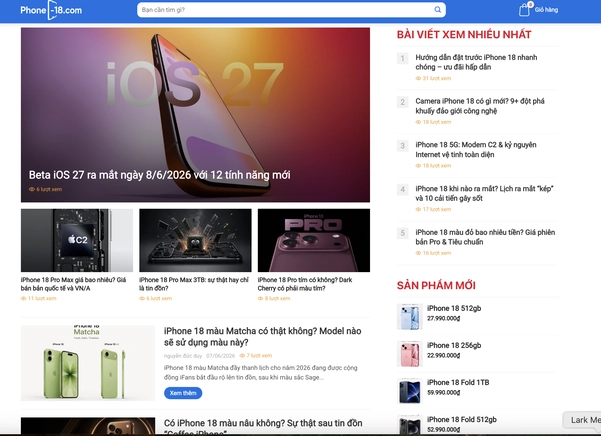Open "iPhone 18 khi nào ra mắt?" article
The width and height of the screenshot is (601, 436).
[484, 193]
